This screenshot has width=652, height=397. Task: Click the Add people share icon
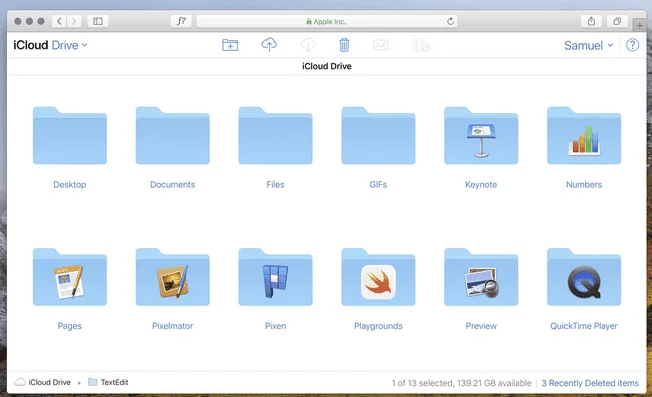[x=421, y=45]
